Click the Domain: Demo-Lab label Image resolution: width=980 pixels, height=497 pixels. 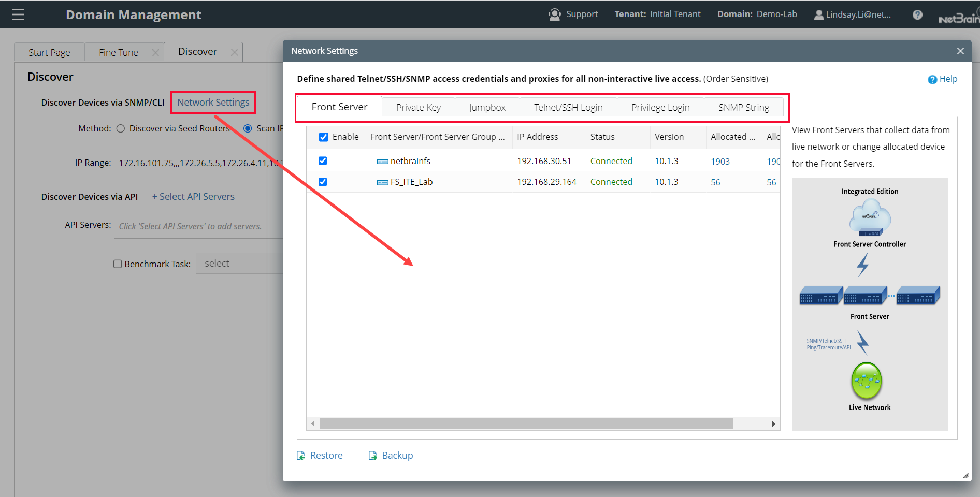tap(757, 14)
